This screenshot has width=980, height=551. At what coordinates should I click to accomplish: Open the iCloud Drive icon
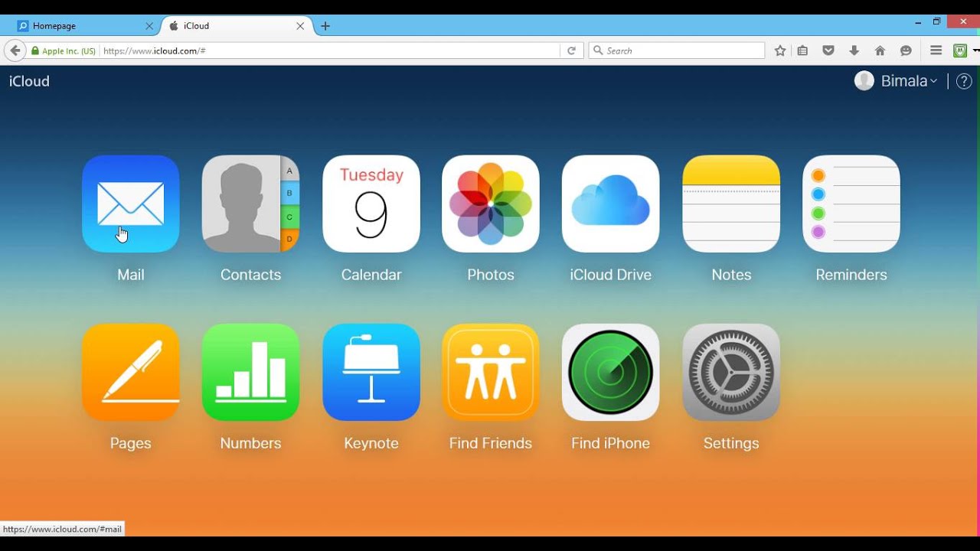(611, 204)
